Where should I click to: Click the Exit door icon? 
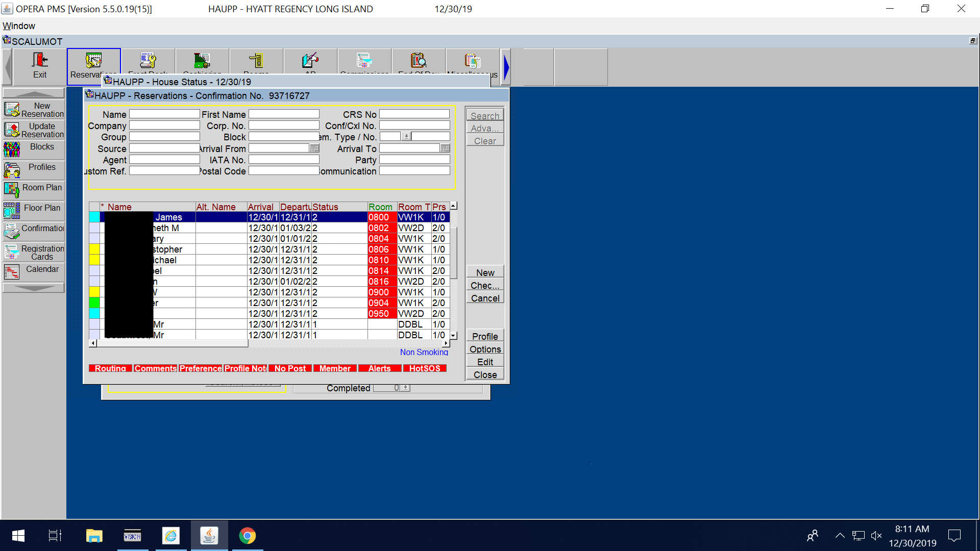coord(40,61)
